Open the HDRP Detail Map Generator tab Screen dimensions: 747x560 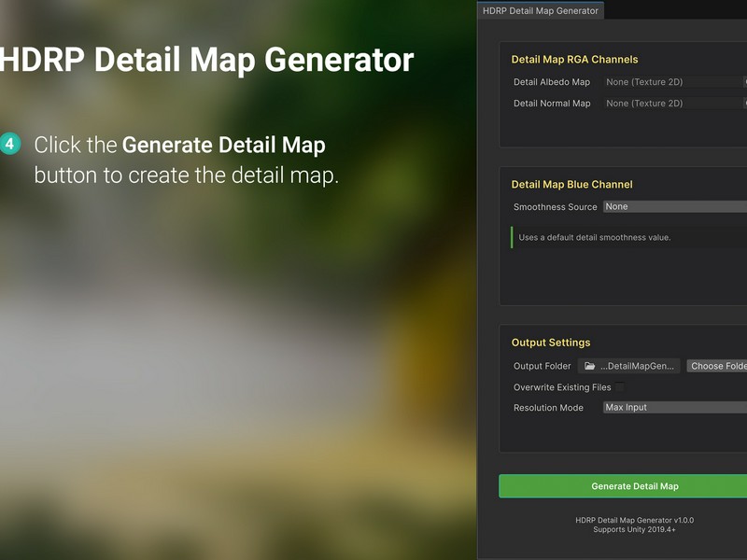click(x=541, y=10)
